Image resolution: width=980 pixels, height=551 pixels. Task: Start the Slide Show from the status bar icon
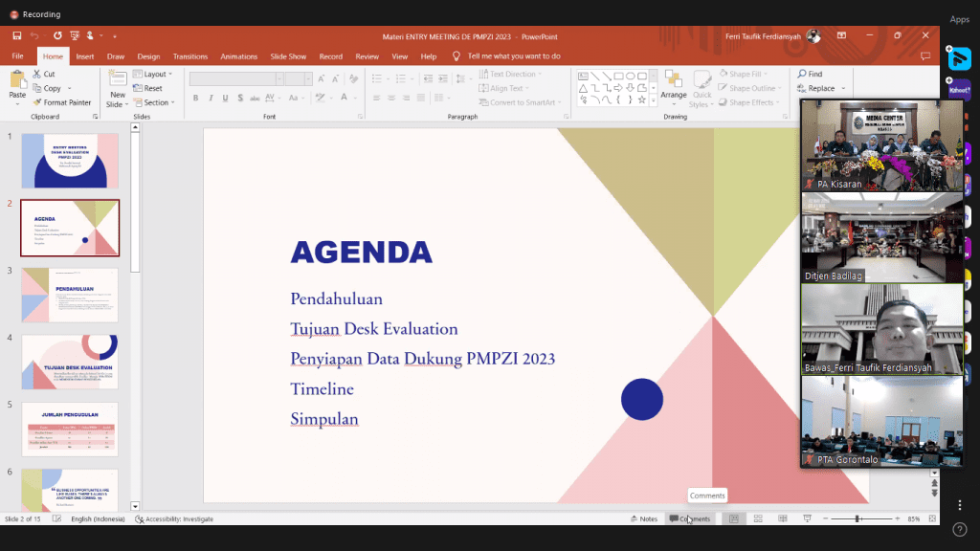pyautogui.click(x=807, y=518)
